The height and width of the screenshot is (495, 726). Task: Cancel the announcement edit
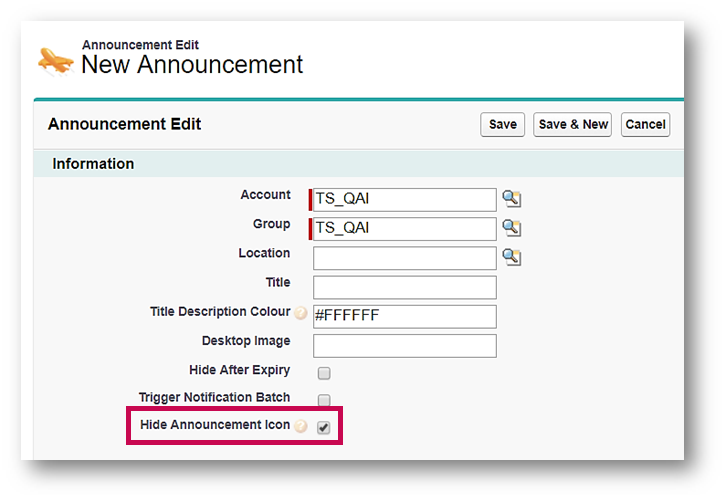click(x=645, y=124)
